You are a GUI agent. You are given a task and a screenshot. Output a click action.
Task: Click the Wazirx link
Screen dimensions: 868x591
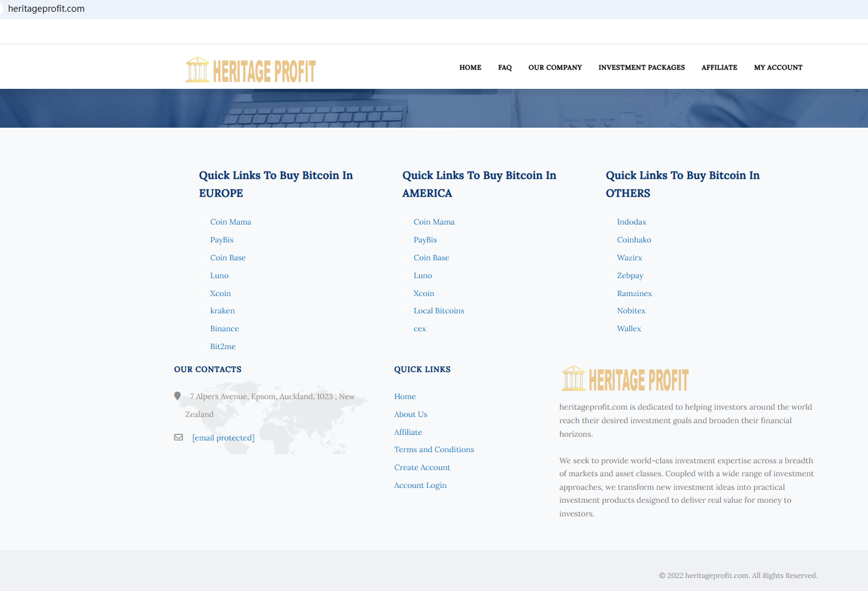[x=629, y=258]
